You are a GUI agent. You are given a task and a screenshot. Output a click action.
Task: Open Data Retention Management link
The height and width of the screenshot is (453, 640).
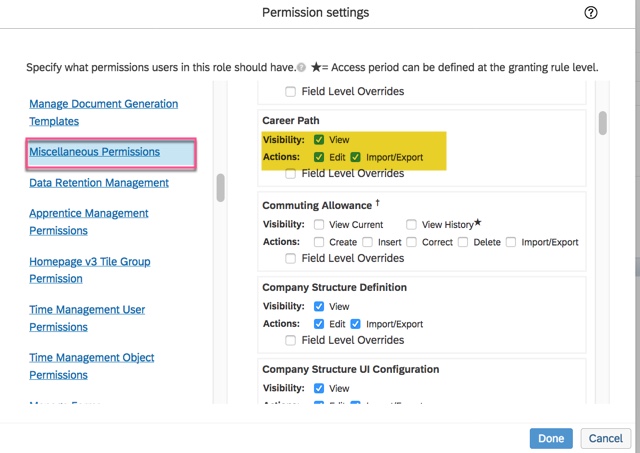click(x=98, y=183)
